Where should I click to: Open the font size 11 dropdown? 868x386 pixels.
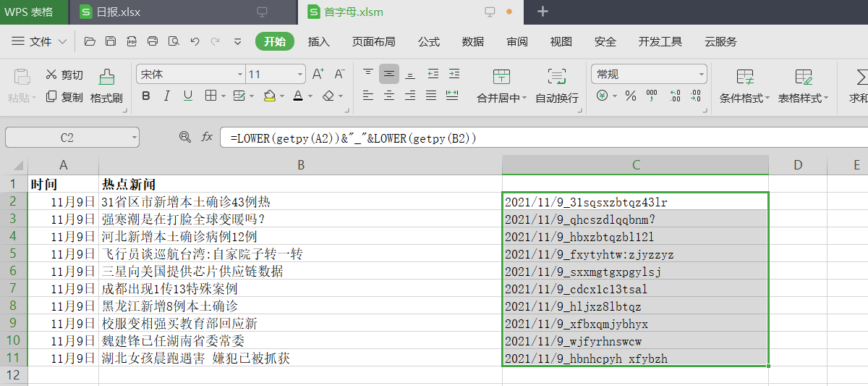[300, 75]
